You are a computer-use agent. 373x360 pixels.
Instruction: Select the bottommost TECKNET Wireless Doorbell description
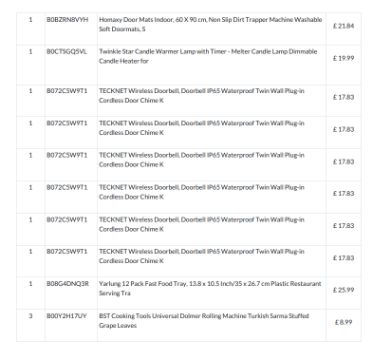(202, 256)
